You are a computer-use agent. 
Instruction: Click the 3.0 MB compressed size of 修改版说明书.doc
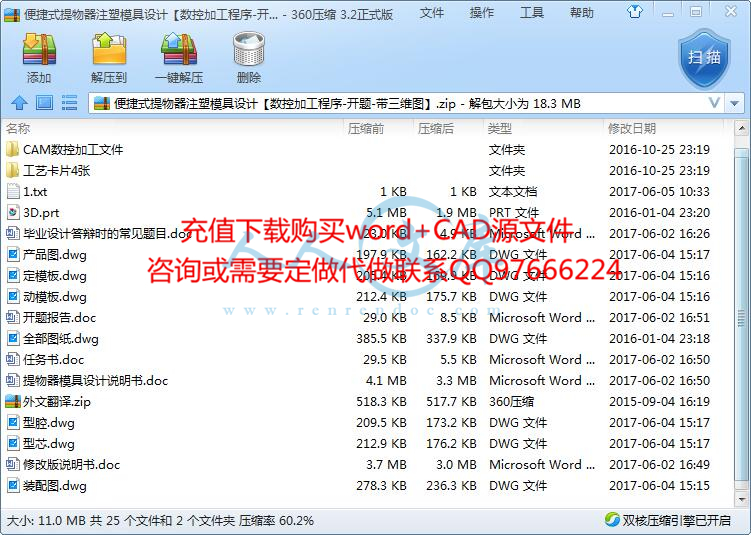click(x=456, y=465)
